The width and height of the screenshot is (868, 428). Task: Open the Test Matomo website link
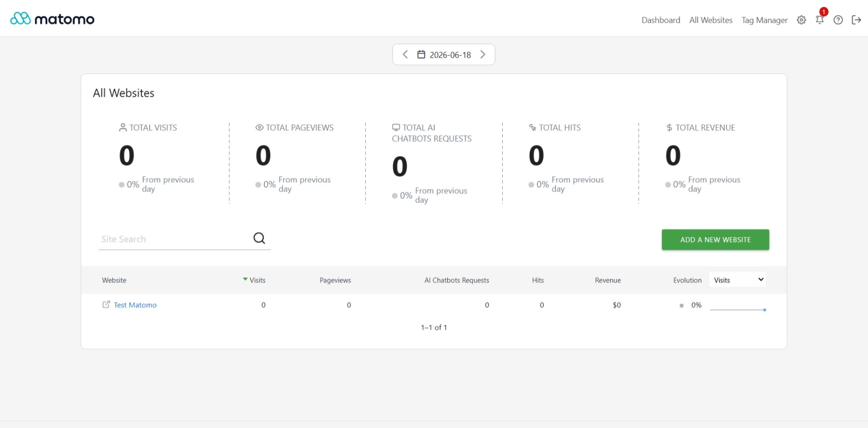pos(135,305)
